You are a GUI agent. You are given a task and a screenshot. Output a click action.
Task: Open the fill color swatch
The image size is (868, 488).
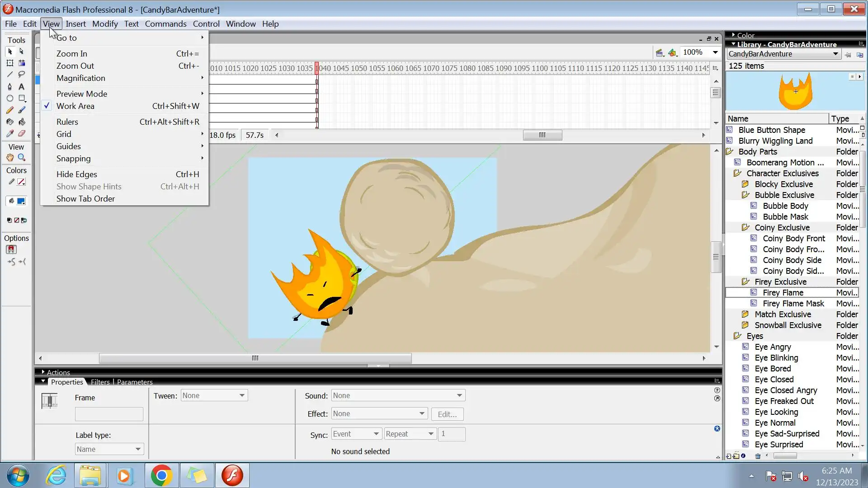click(x=21, y=202)
